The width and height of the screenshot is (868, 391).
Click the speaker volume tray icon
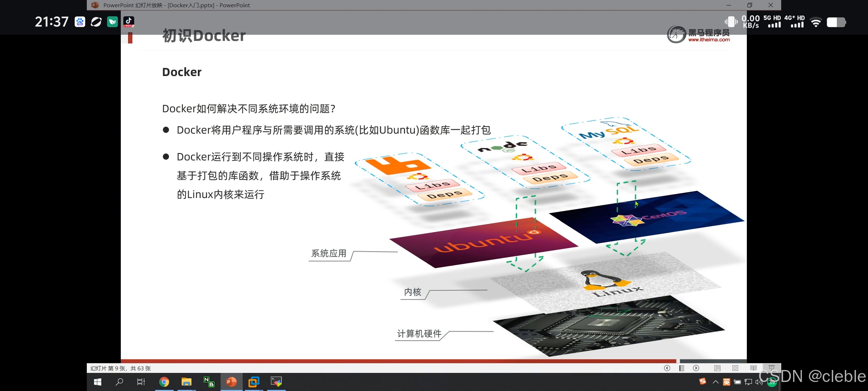coord(759,382)
